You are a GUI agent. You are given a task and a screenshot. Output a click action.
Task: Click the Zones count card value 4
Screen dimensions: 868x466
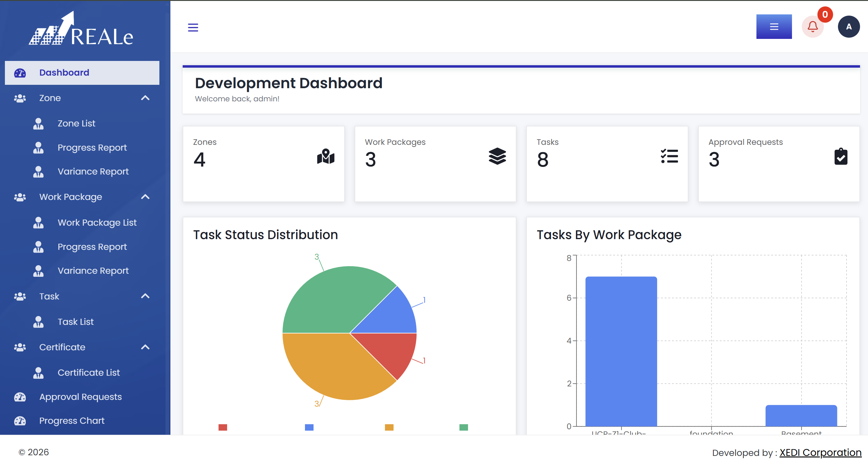200,159
